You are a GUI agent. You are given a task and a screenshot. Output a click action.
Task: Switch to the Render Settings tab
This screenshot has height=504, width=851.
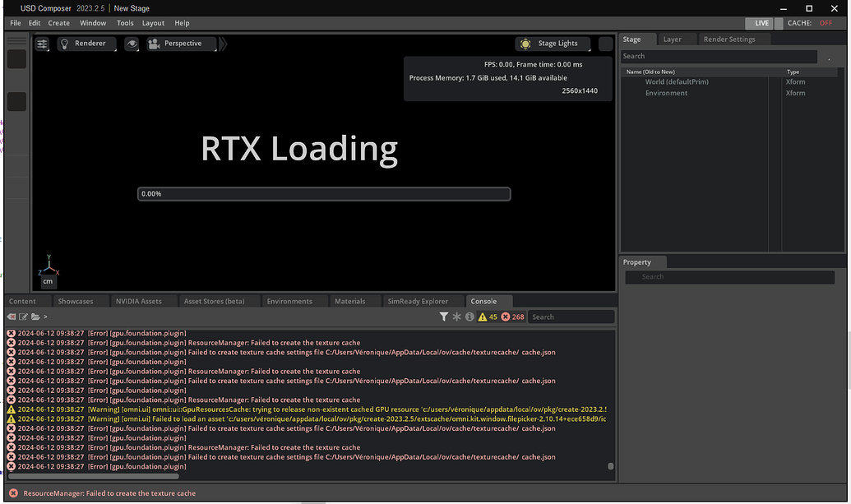coord(732,39)
